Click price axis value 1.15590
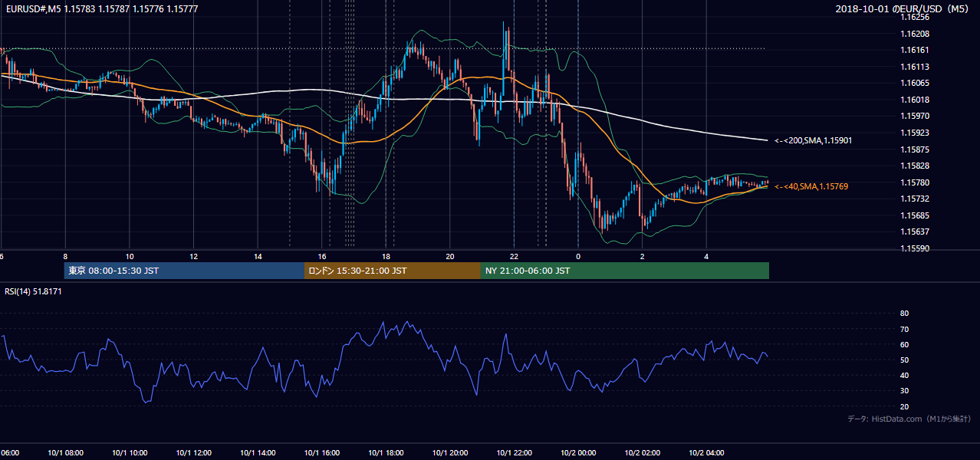Viewport: 980px width, 460px height. [x=915, y=248]
